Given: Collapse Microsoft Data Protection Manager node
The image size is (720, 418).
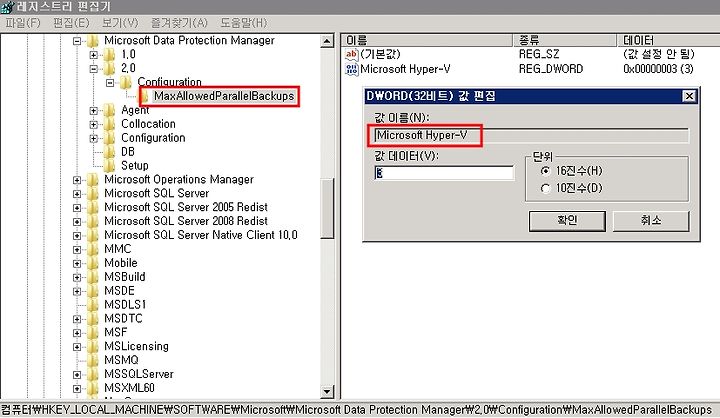Looking at the screenshot, I should (77, 41).
